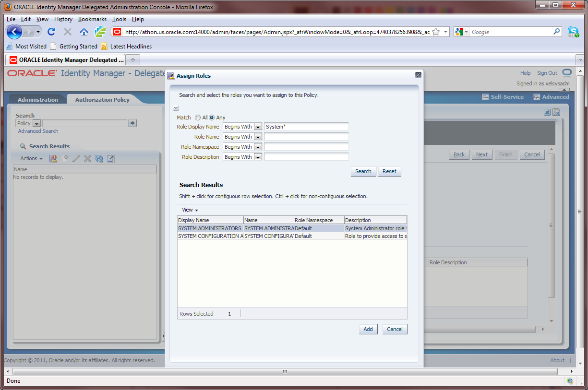
Task: Select the Match Any radio button
Action: tap(212, 118)
